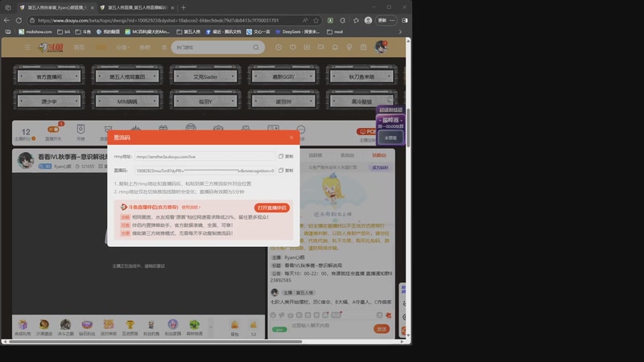
Task: Open browser settings ellipsis menu
Action: [392, 20]
